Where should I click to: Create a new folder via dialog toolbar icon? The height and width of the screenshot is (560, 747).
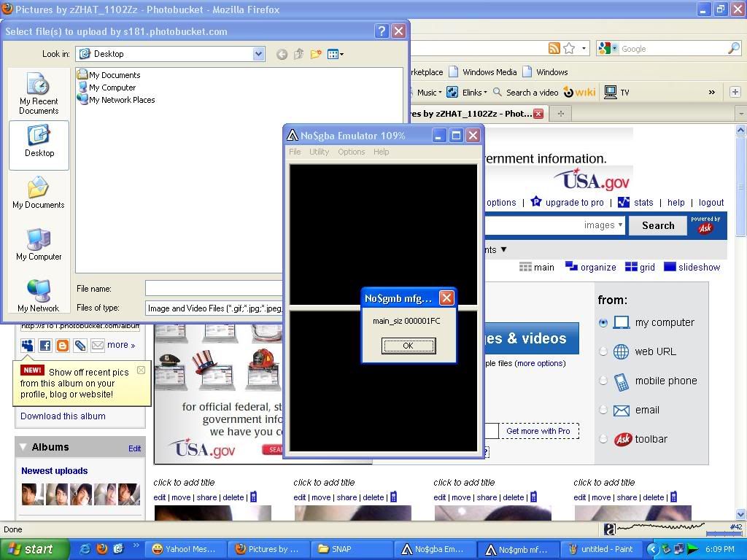point(316,54)
